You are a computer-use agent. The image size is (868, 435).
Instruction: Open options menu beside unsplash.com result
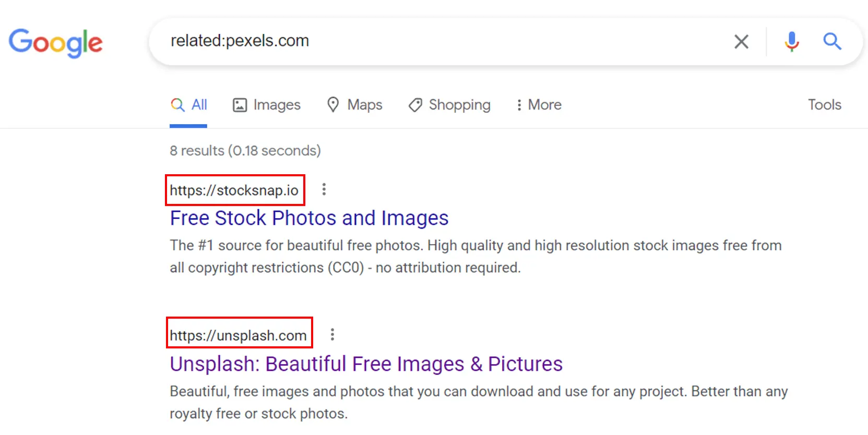click(332, 334)
